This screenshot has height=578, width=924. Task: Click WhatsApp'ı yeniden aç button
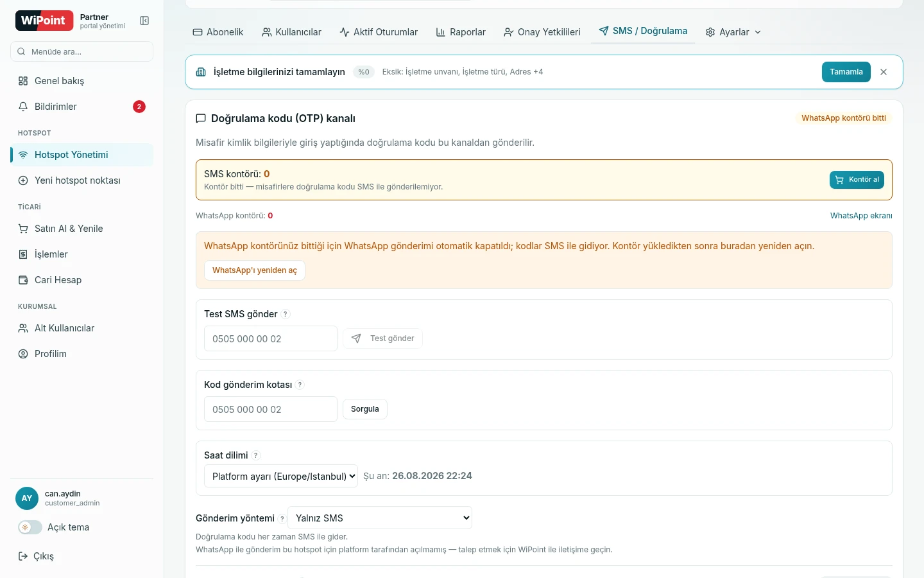(x=255, y=270)
